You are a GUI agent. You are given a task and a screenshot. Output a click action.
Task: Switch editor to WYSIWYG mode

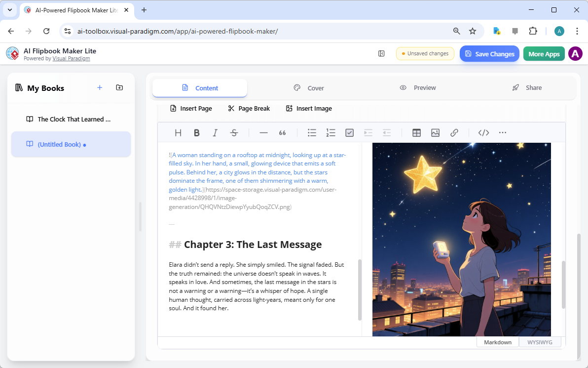(x=540, y=342)
